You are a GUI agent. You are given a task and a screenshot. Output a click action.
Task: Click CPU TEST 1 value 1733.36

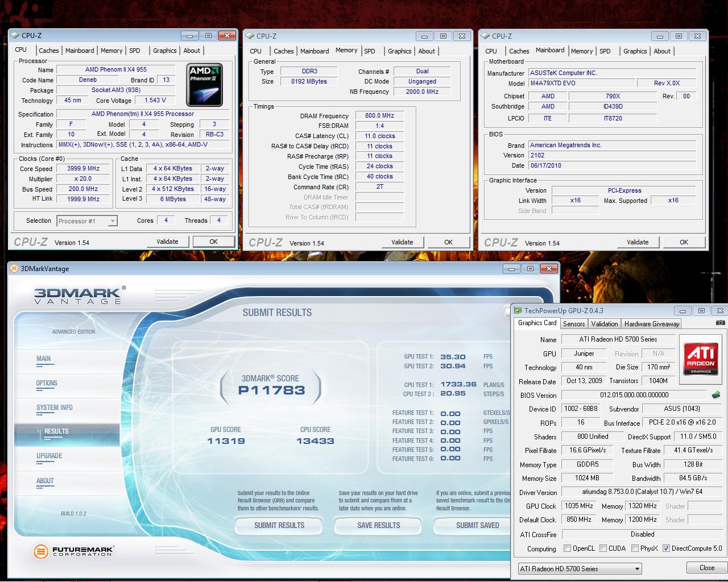(x=458, y=385)
